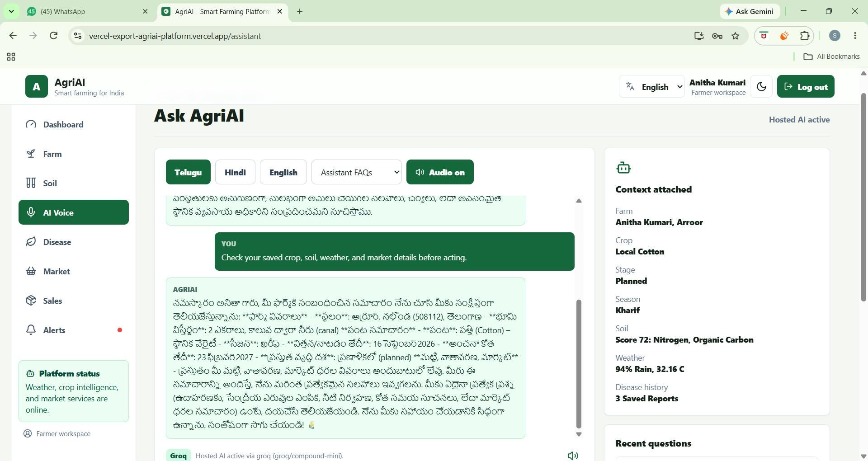Go back in browser history
The height and width of the screenshot is (461, 868).
click(13, 36)
